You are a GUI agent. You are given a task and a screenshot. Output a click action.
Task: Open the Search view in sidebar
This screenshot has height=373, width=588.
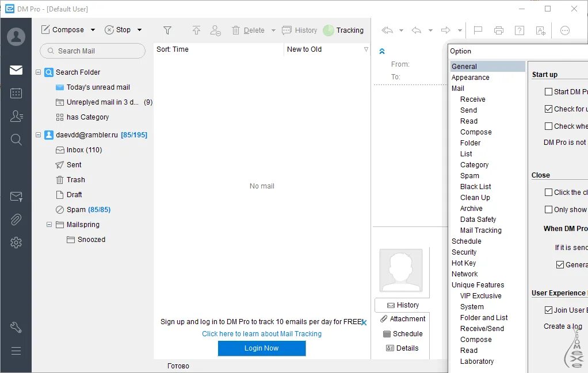pyautogui.click(x=16, y=139)
